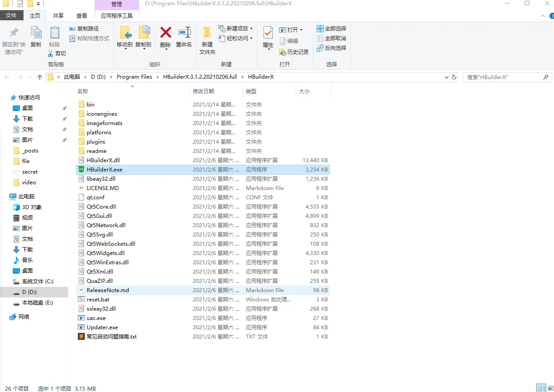The height and width of the screenshot is (392, 554).
Task: Click the Copy ribbon icon
Action: 36,33
